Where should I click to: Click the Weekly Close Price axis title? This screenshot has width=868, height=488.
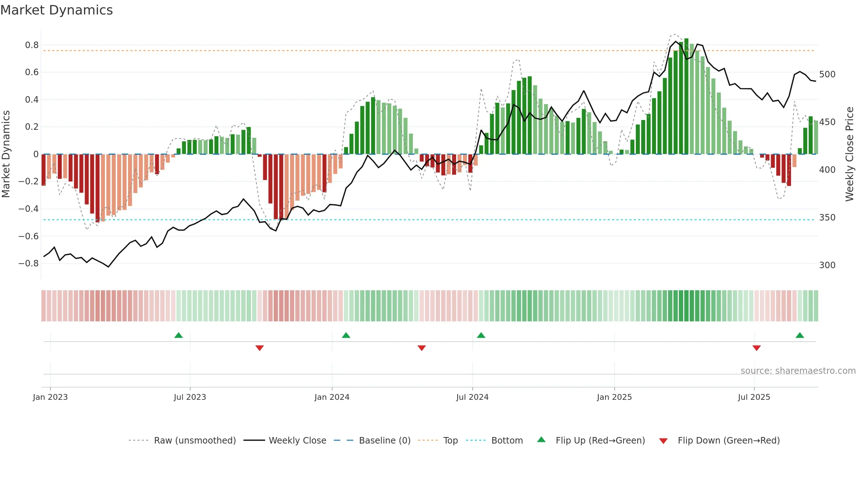tap(850, 154)
